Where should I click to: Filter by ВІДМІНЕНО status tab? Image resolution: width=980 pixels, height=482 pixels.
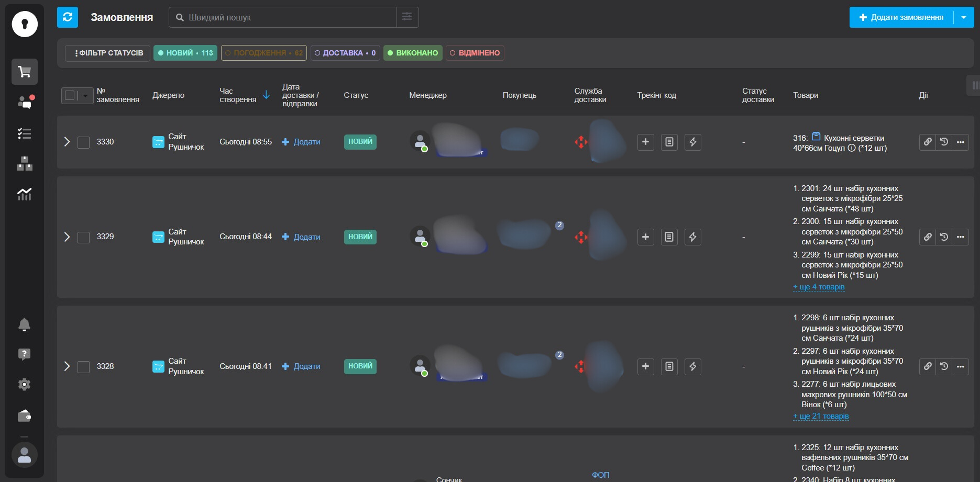pos(475,53)
